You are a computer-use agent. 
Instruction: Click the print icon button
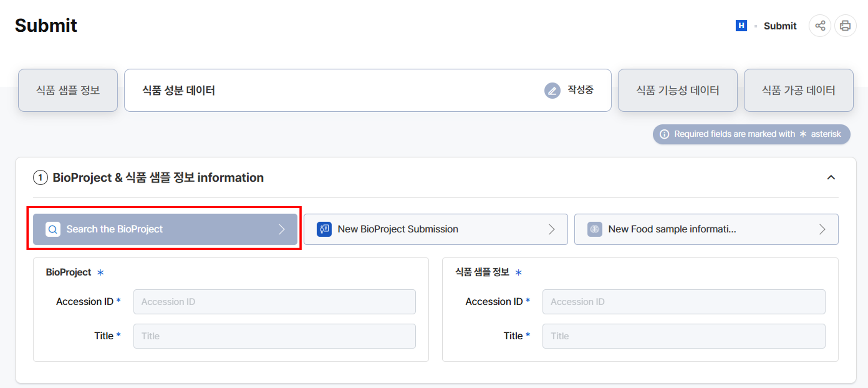pyautogui.click(x=845, y=26)
